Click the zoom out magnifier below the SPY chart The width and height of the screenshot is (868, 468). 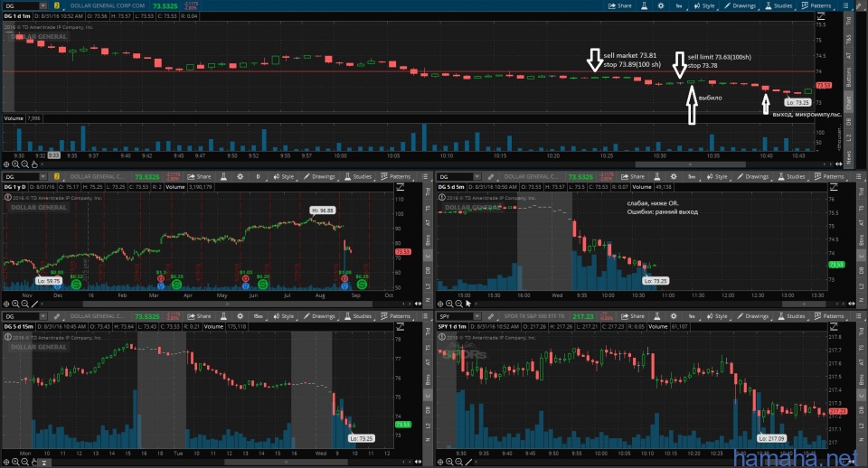pyautogui.click(x=459, y=462)
